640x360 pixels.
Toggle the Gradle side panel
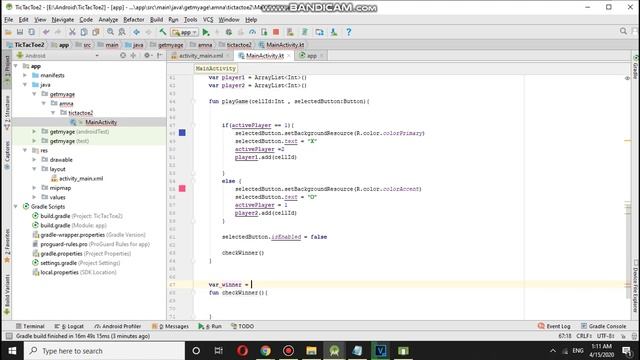click(x=636, y=67)
